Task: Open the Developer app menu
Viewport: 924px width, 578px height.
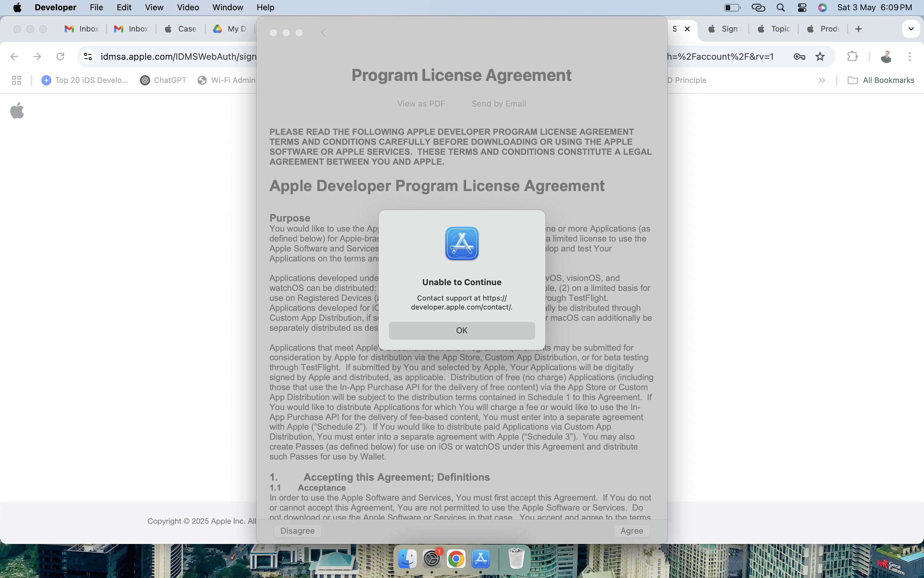Action: pyautogui.click(x=56, y=7)
